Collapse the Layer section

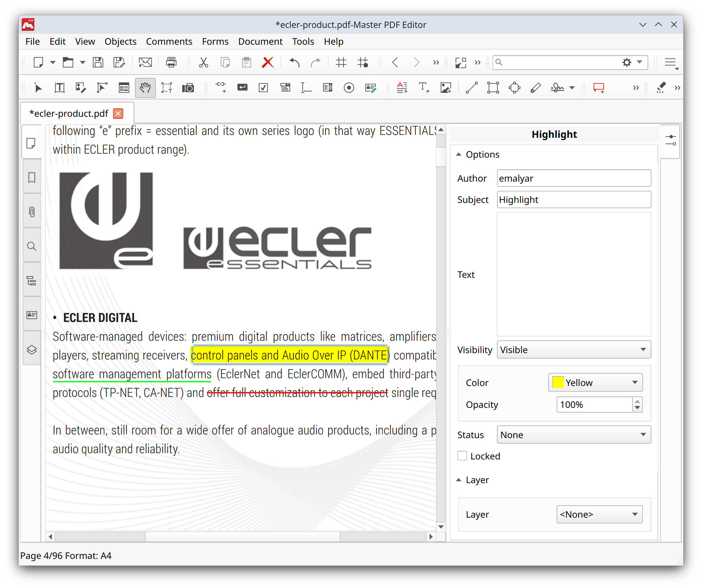click(459, 480)
